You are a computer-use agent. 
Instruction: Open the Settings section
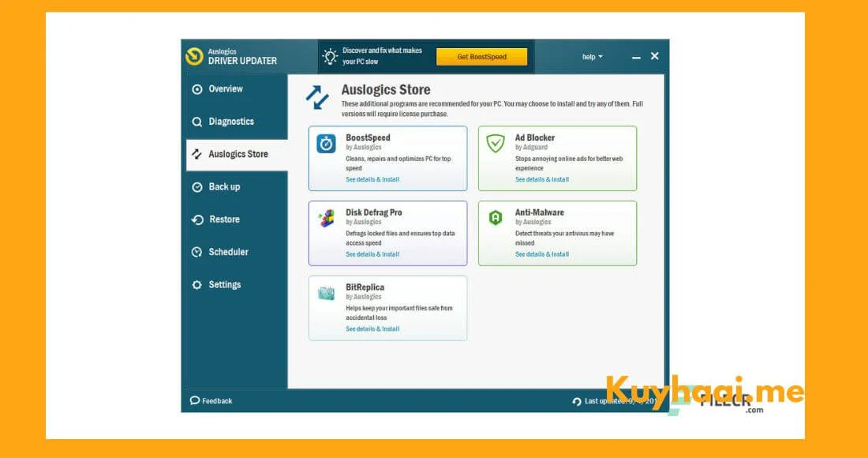pos(237,284)
